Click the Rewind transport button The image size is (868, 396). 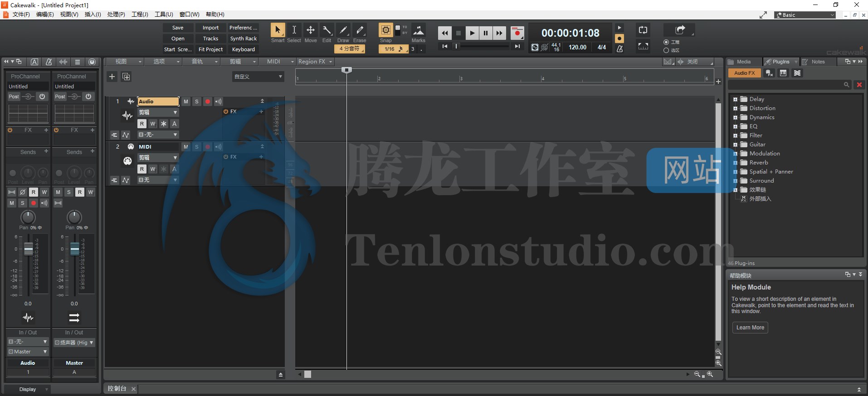445,33
